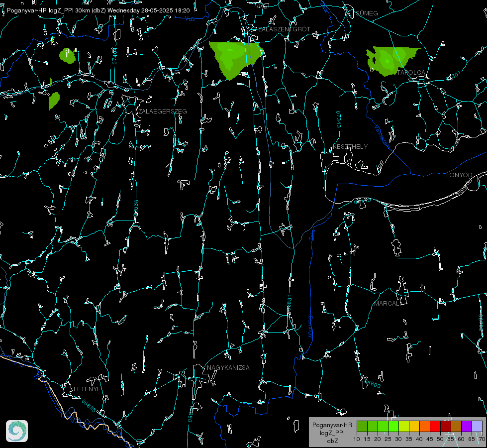Image resolution: width=487 pixels, height=448 pixels.
Task: Click the Somogy county label
Action: click(x=310, y=327)
